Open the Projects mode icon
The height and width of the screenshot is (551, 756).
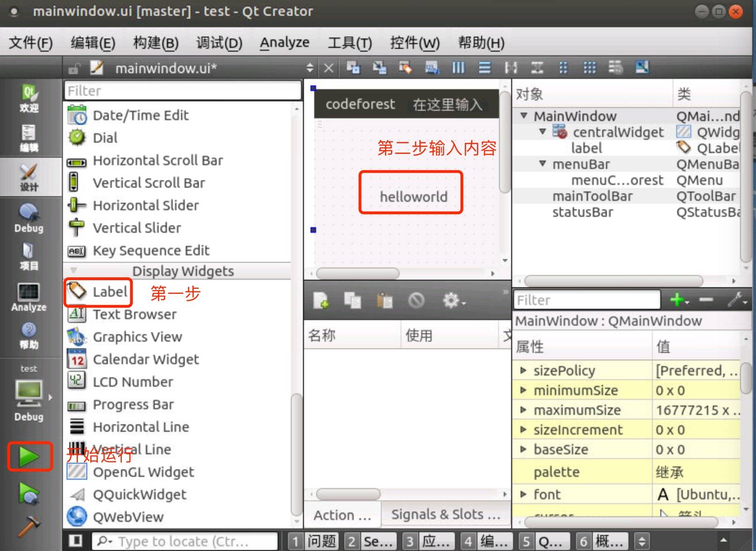(29, 256)
